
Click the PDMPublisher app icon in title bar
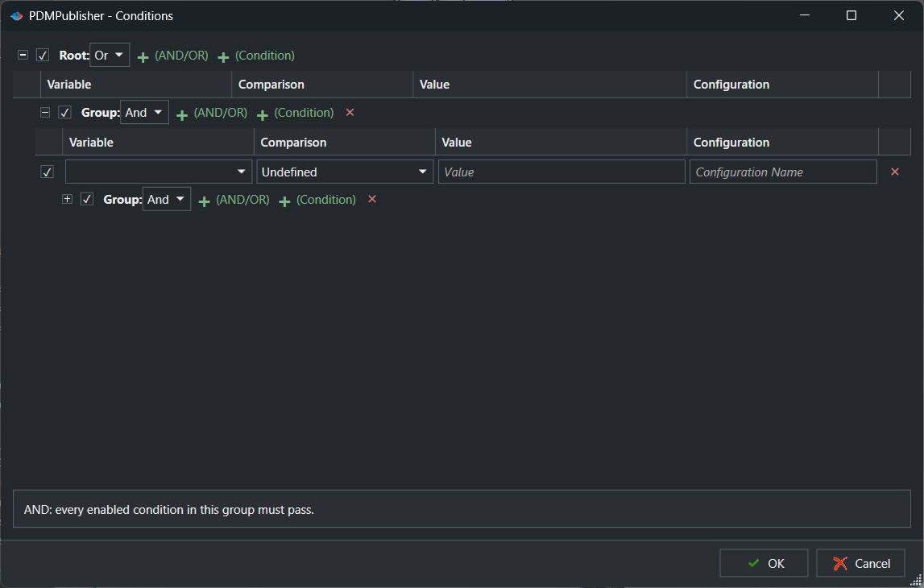coord(16,16)
